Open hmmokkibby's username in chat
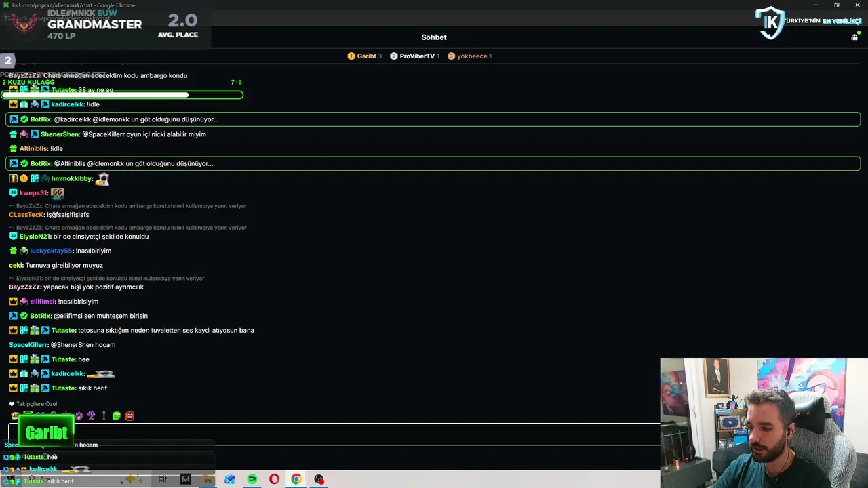 point(72,178)
